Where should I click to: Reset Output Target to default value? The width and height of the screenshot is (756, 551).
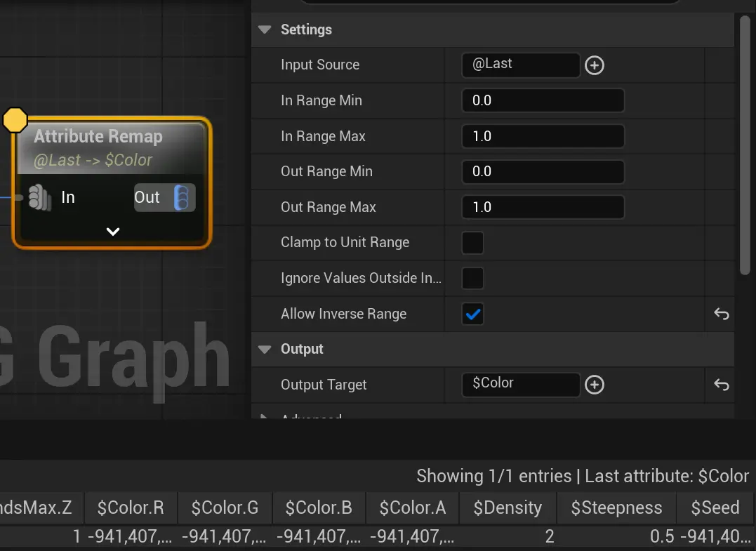[x=721, y=385]
